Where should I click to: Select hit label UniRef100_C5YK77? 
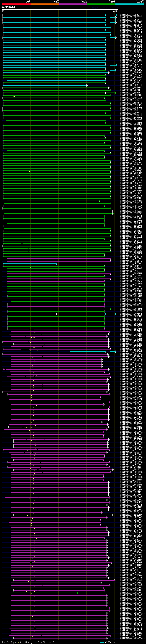pyautogui.click(x=131, y=65)
